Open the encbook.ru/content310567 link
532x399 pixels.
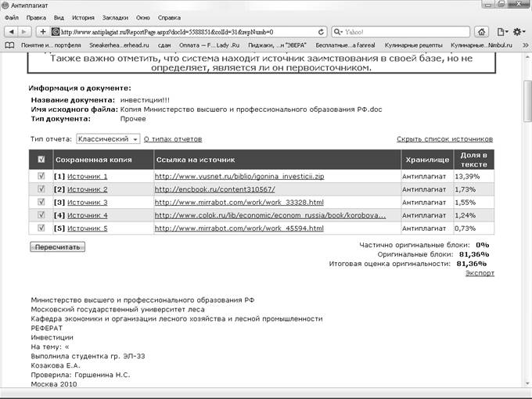click(x=215, y=189)
